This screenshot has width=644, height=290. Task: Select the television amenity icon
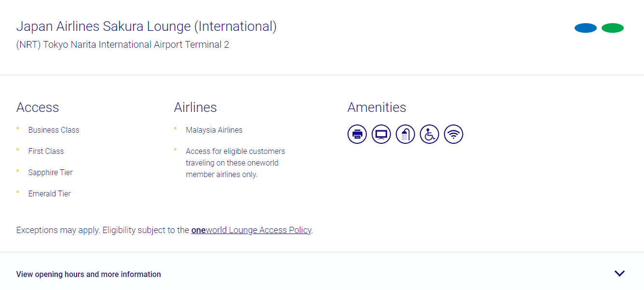381,134
